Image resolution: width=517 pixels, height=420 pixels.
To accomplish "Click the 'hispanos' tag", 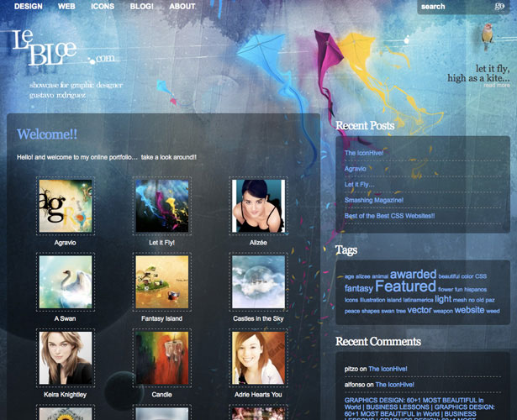I will (476, 290).
